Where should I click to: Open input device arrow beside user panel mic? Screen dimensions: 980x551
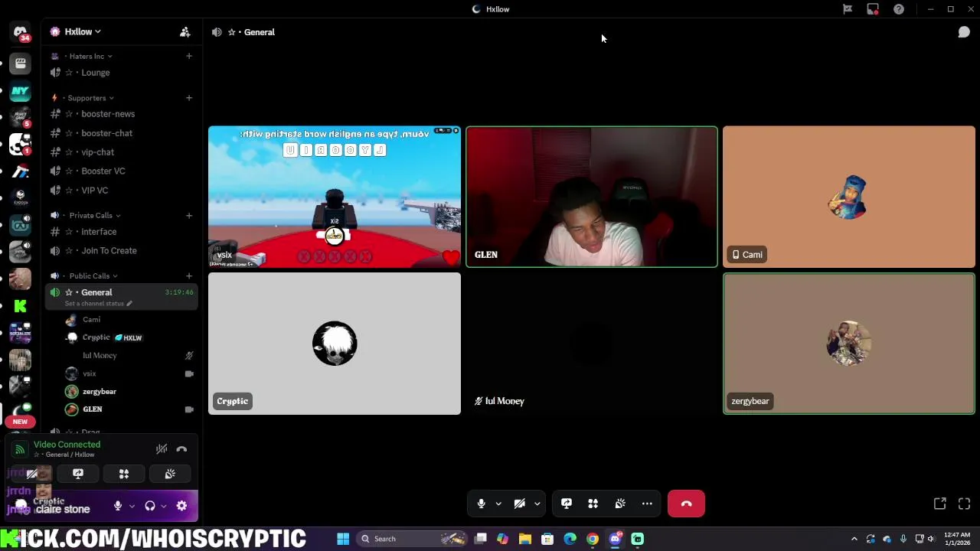tap(132, 506)
